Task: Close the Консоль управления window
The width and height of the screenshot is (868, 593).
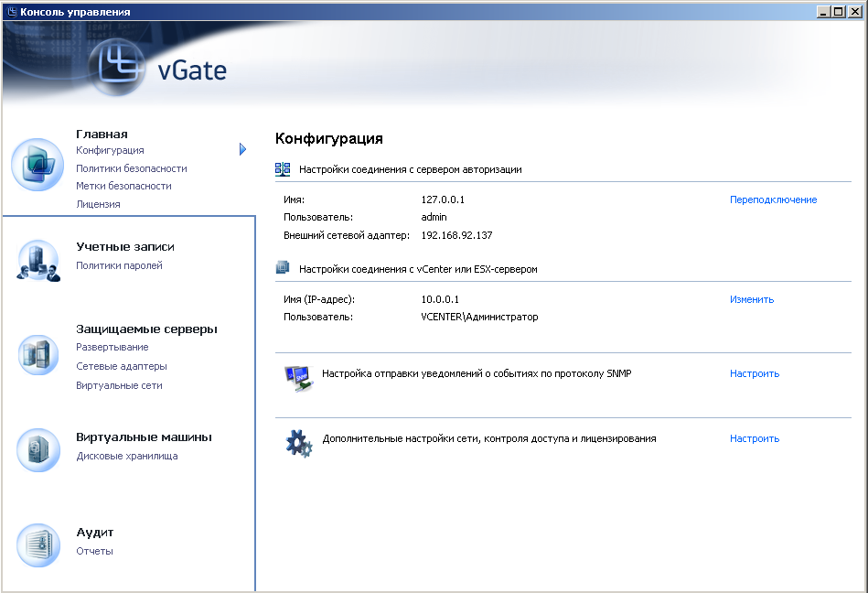Action: click(x=855, y=12)
